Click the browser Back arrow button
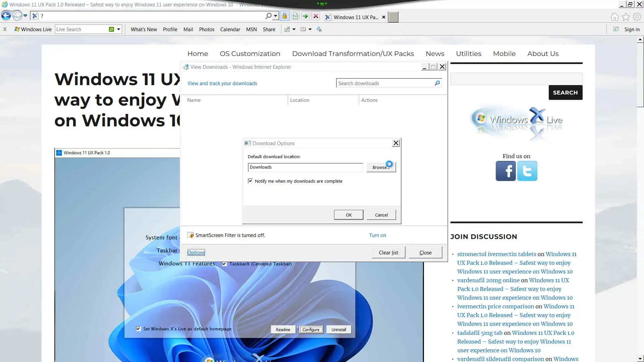 6,15
